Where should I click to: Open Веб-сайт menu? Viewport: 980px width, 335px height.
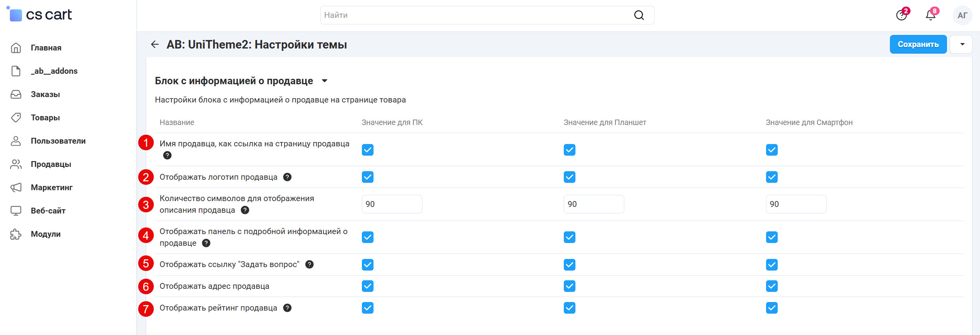point(48,211)
